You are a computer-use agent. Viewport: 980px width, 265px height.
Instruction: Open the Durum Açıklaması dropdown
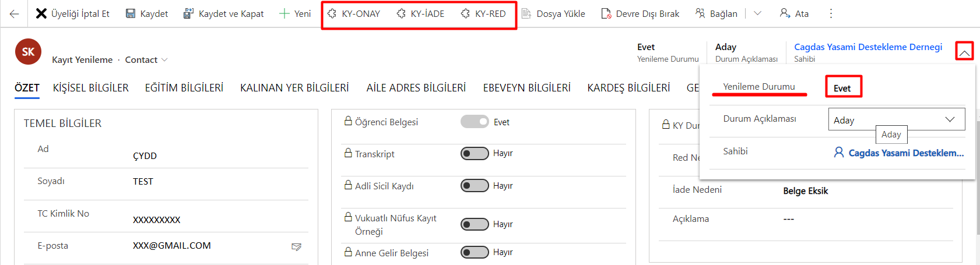(896, 119)
